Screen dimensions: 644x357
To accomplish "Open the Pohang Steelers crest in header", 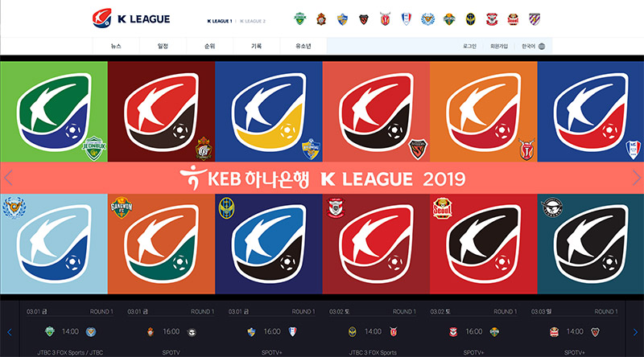I will pos(364,19).
